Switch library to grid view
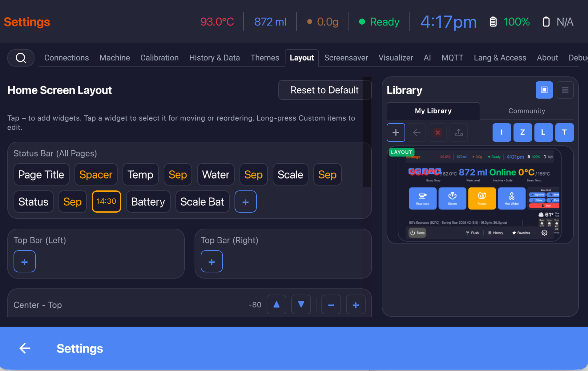Image resolution: width=588 pixels, height=371 pixels. 544,90
